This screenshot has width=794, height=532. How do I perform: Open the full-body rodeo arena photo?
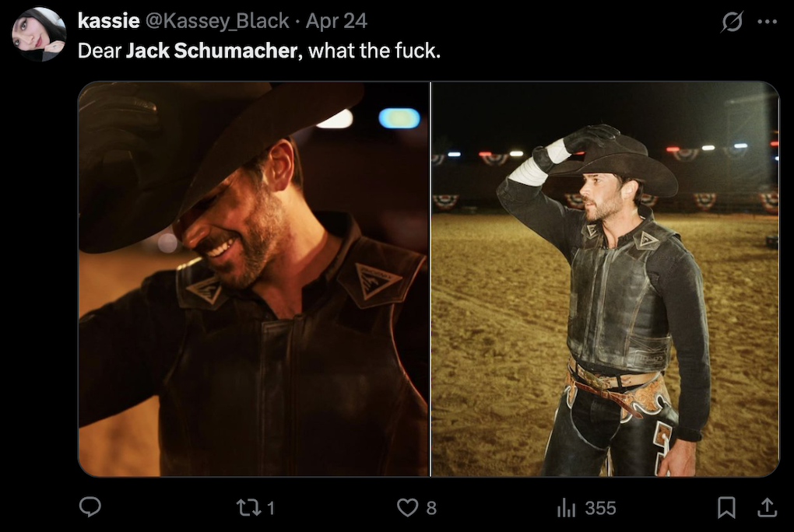(x=605, y=278)
